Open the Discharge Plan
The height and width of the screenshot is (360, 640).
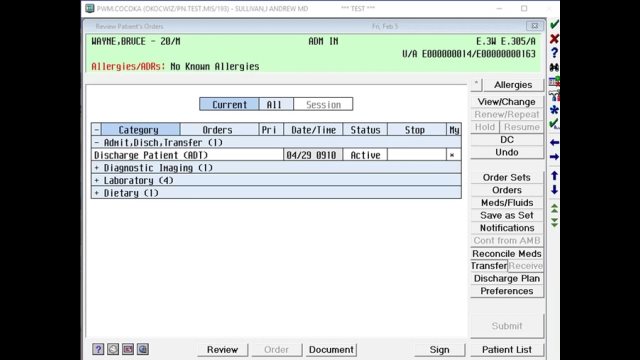(x=507, y=278)
